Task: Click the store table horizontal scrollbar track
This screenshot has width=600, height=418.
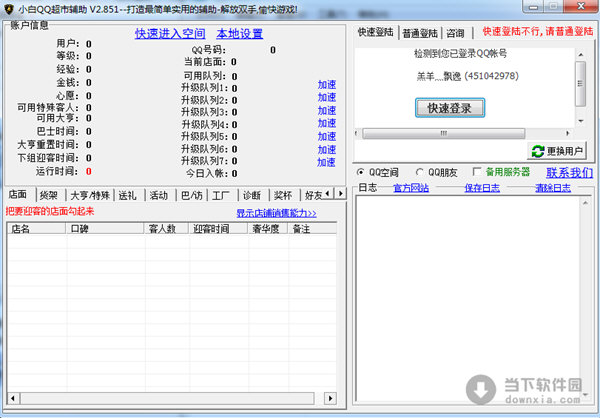Action: 167,398
